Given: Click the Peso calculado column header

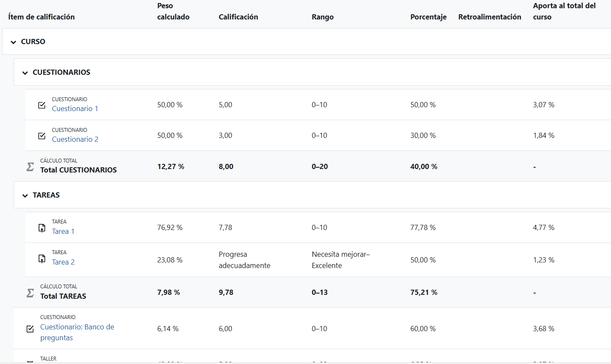Looking at the screenshot, I should [x=173, y=11].
